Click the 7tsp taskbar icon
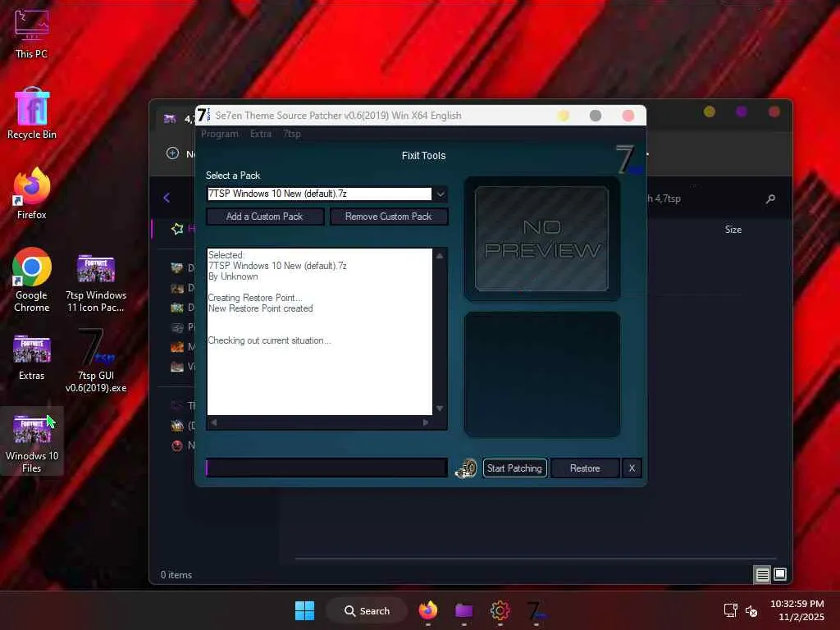Image resolution: width=840 pixels, height=630 pixels. tap(536, 610)
